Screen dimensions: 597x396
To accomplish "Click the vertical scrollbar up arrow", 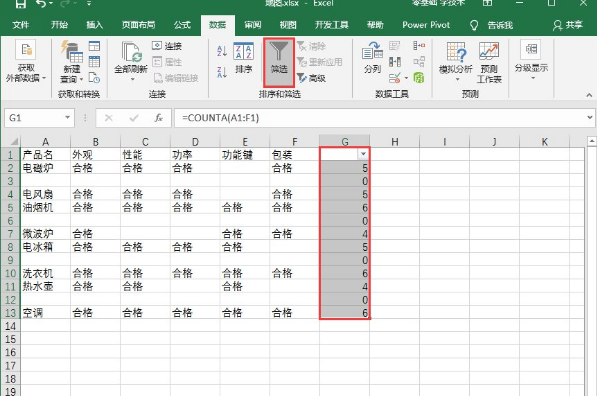I will point(592,142).
